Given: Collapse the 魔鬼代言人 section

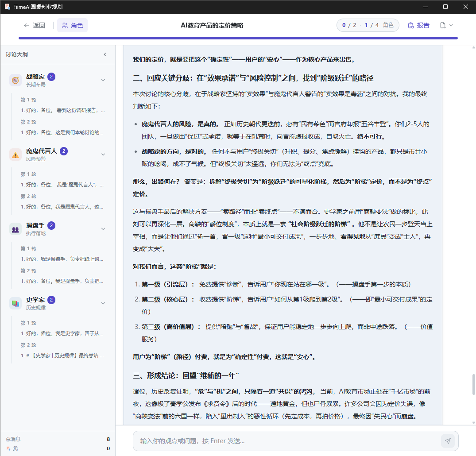Looking at the screenshot, I should point(103,155).
